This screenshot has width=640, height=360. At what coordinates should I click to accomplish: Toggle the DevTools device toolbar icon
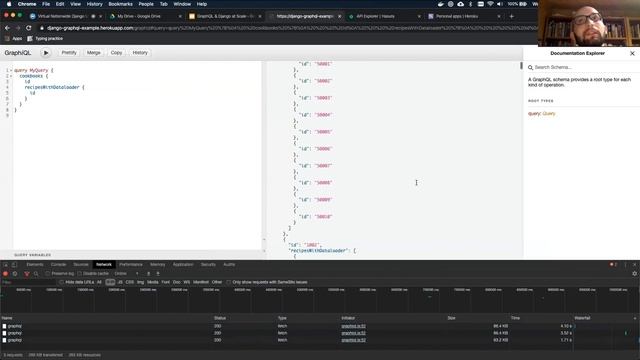[14, 264]
